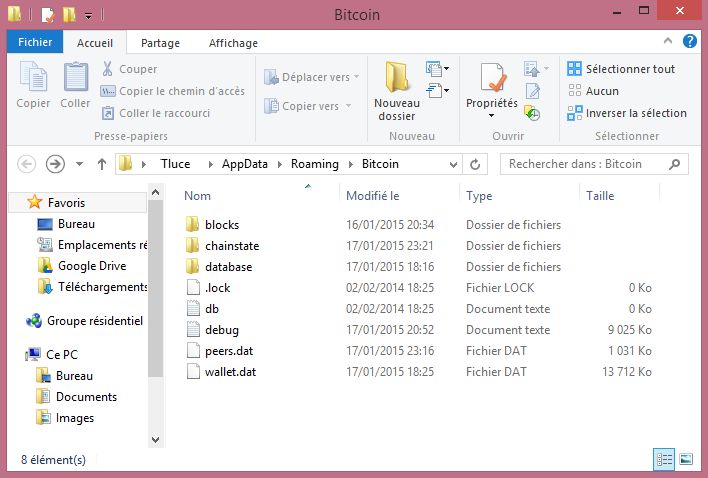Open Propriétés icon in ribbon
The width and height of the screenshot is (708, 478).
pyautogui.click(x=492, y=78)
